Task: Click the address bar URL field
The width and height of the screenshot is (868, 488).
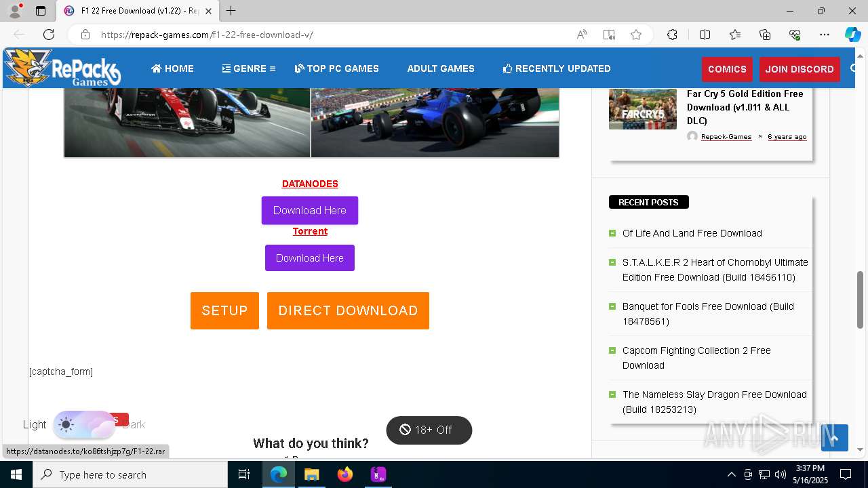Action: (332, 35)
